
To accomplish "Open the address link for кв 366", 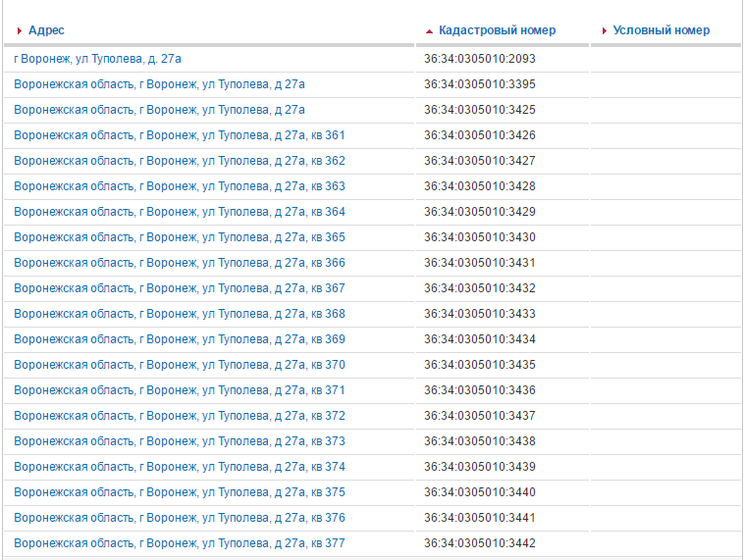I will coord(179,263).
